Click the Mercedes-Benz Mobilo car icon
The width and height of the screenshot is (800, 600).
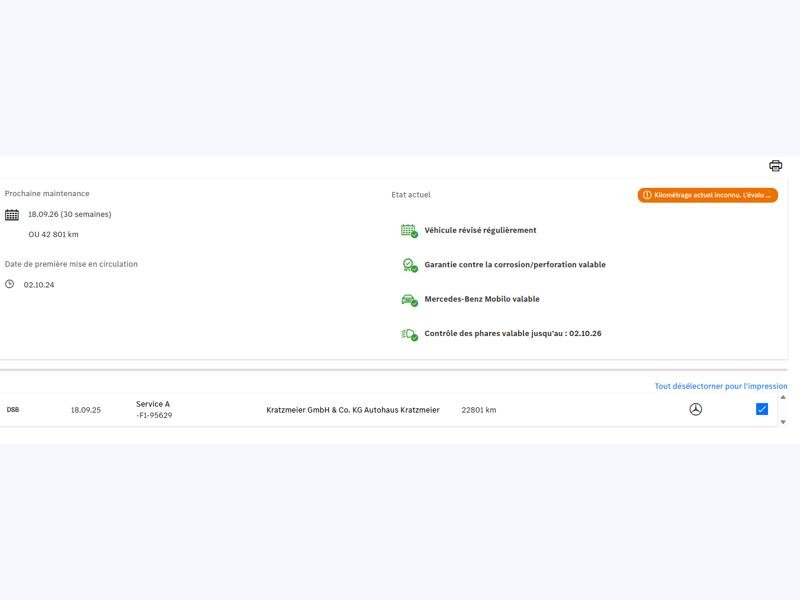pyautogui.click(x=409, y=300)
